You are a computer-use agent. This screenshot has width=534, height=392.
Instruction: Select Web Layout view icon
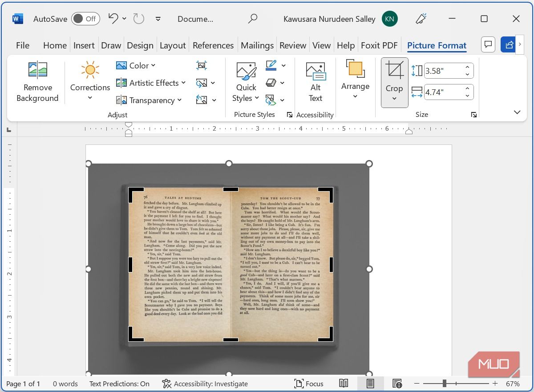coord(396,384)
